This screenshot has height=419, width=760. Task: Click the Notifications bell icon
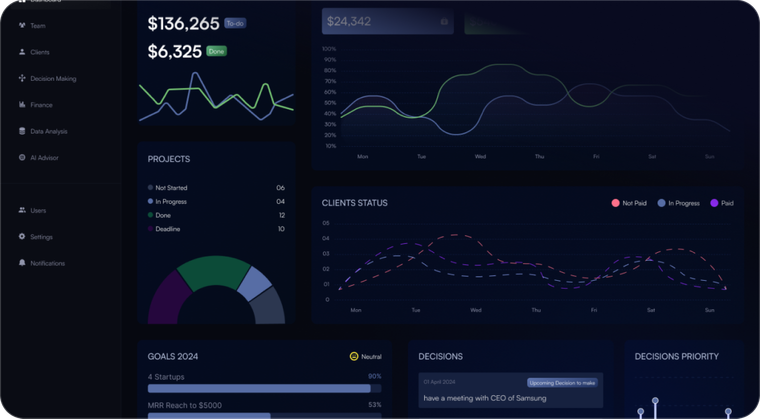22,263
